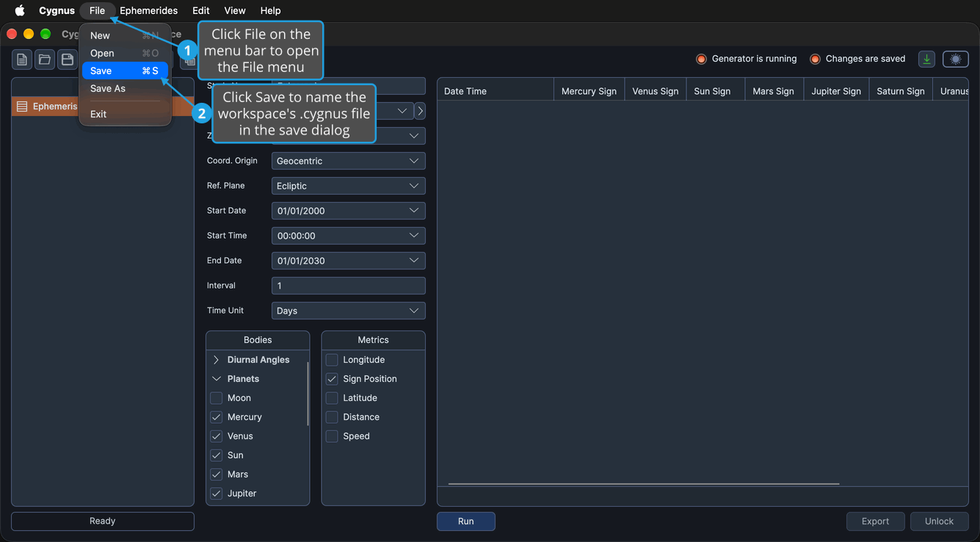This screenshot has width=980, height=542.
Task: Uncheck the Venus body checkbox
Action: (x=217, y=436)
